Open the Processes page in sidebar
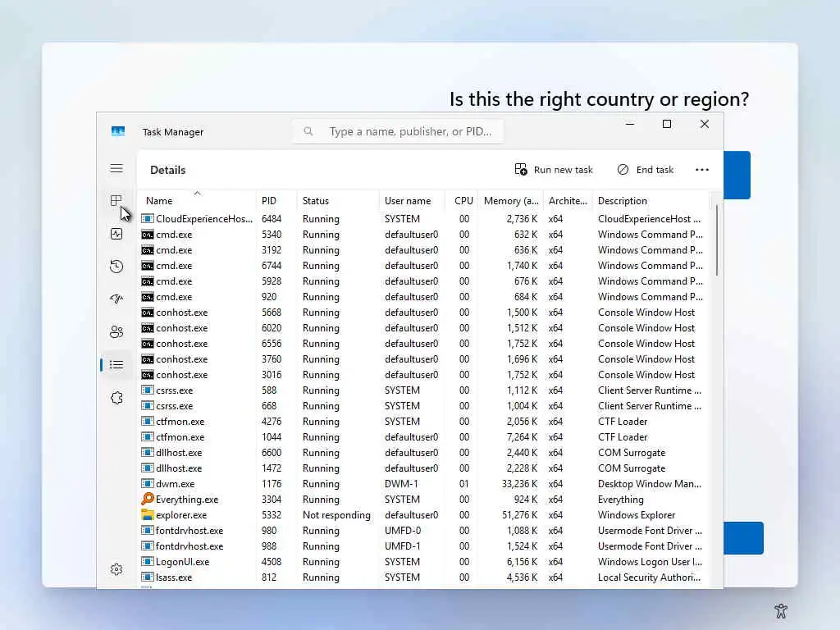 (x=116, y=201)
